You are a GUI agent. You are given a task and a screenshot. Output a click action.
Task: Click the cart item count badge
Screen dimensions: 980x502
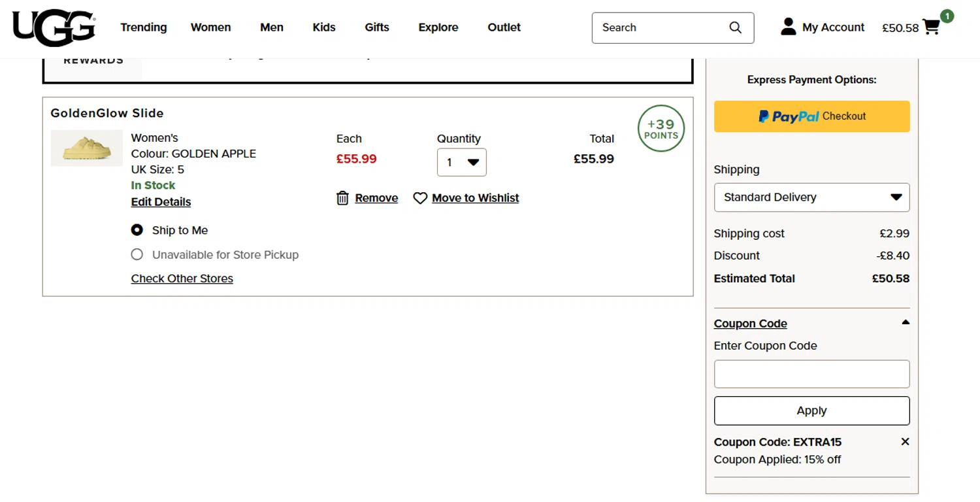pyautogui.click(x=947, y=16)
